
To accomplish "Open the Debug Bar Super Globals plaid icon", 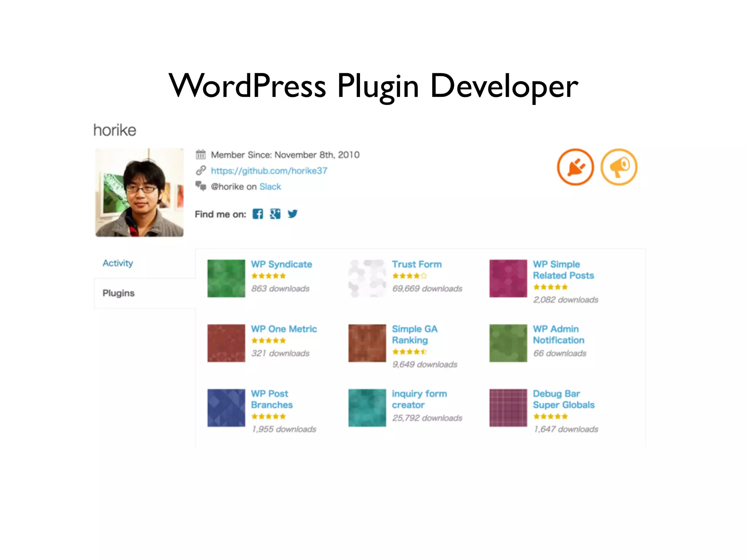I will [508, 408].
